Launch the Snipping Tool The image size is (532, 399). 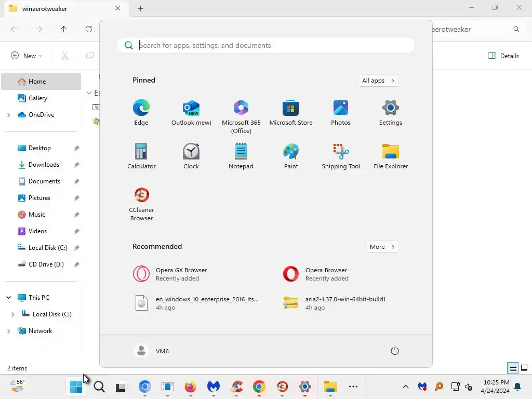(341, 156)
